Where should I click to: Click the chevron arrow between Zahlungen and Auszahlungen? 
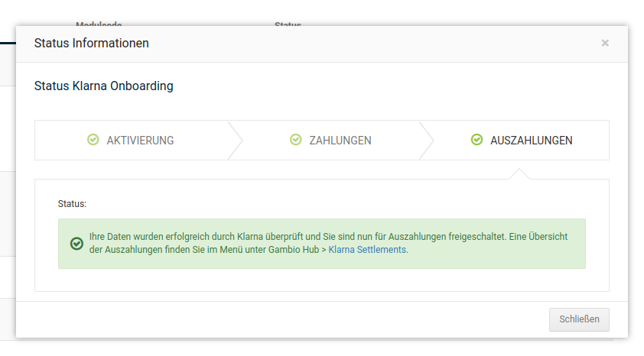click(x=427, y=141)
